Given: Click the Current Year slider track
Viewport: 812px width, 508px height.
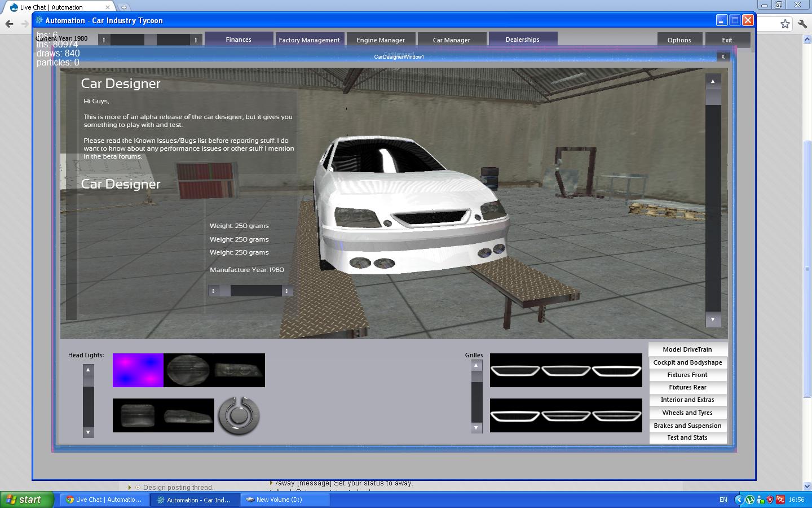Looking at the screenshot, I should [x=150, y=40].
